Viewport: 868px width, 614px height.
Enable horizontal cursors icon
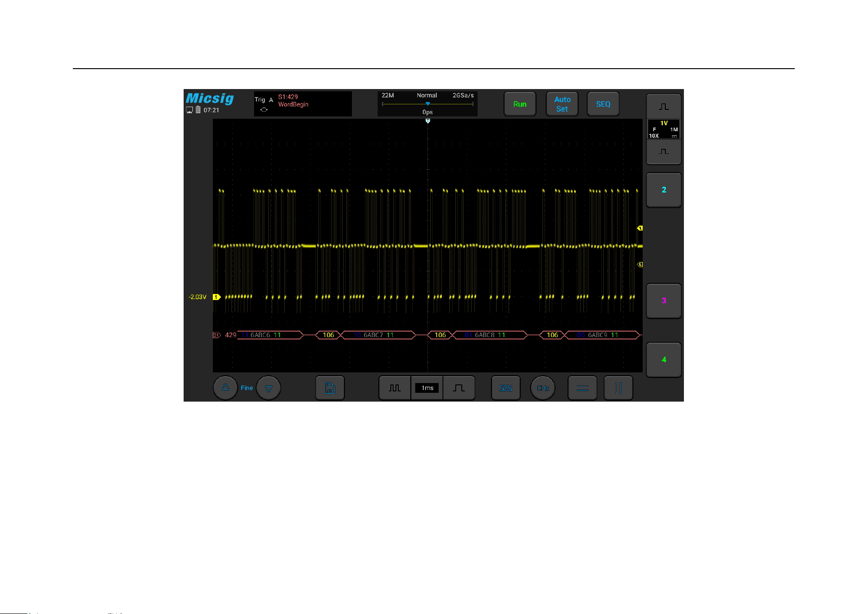pyautogui.click(x=582, y=388)
